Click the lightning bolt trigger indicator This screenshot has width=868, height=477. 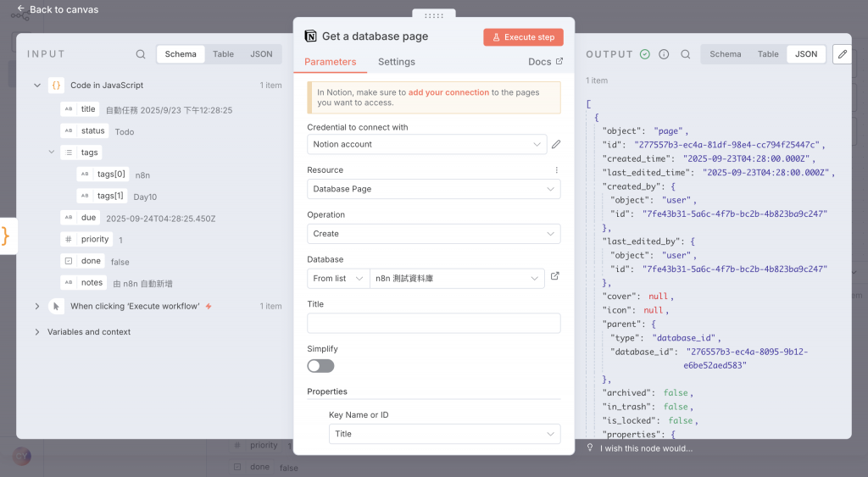point(209,306)
